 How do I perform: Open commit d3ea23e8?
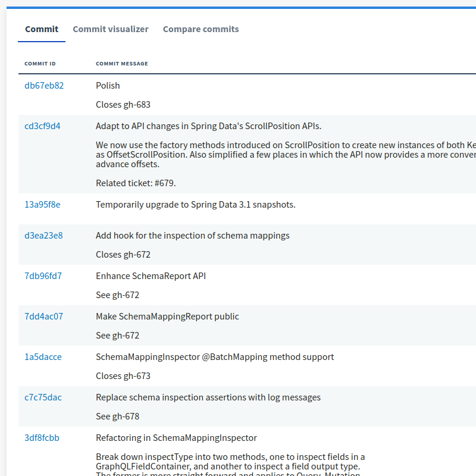(43, 236)
